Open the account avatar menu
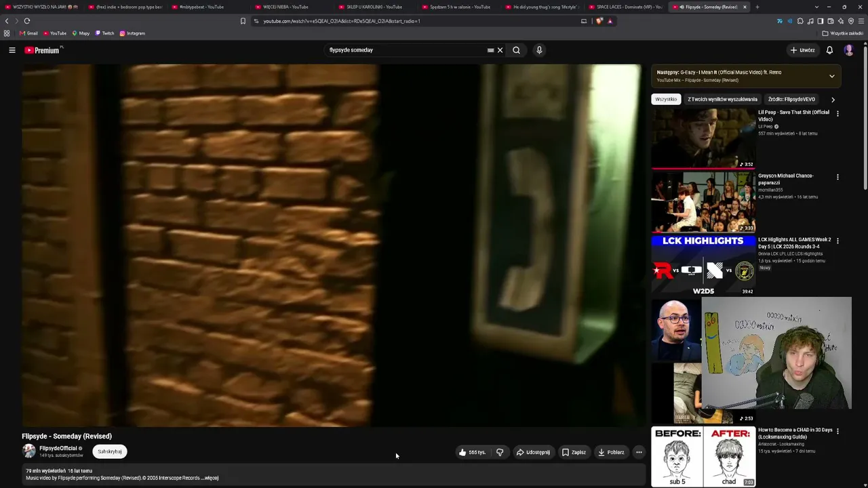The height and width of the screenshot is (488, 868). point(848,50)
